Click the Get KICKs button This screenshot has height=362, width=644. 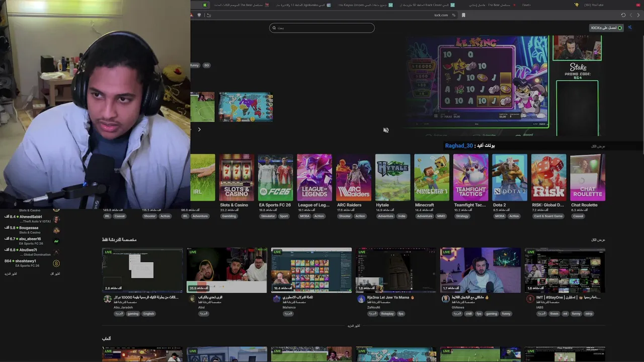pos(606,28)
